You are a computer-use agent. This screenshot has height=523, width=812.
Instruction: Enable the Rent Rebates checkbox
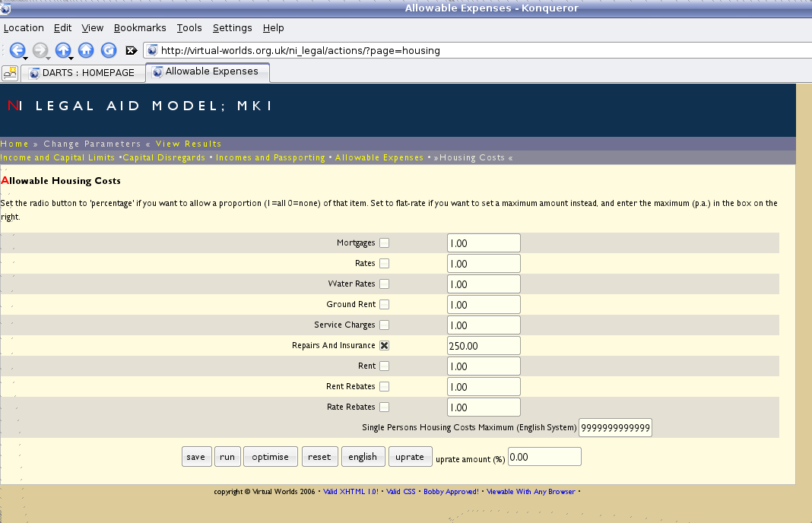pyautogui.click(x=385, y=386)
